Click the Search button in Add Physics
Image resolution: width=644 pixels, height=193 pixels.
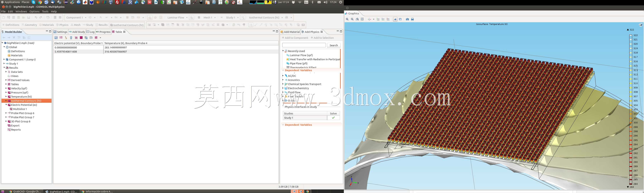click(334, 45)
